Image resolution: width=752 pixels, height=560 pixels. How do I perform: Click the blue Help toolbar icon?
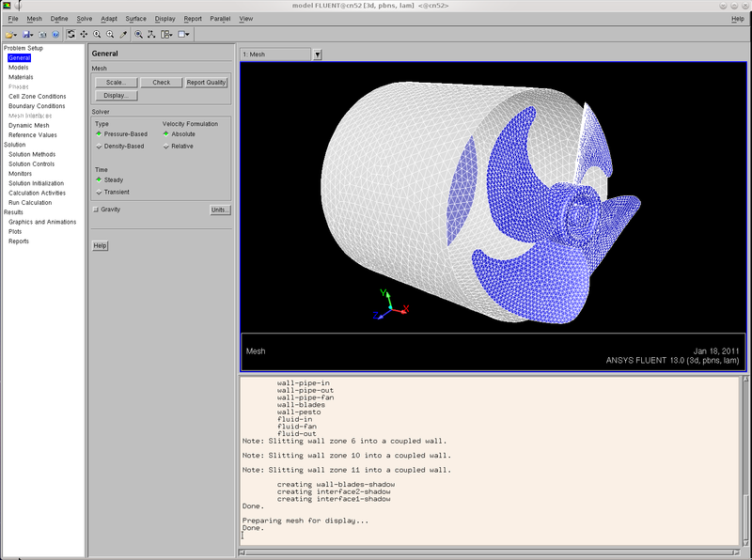click(55, 35)
